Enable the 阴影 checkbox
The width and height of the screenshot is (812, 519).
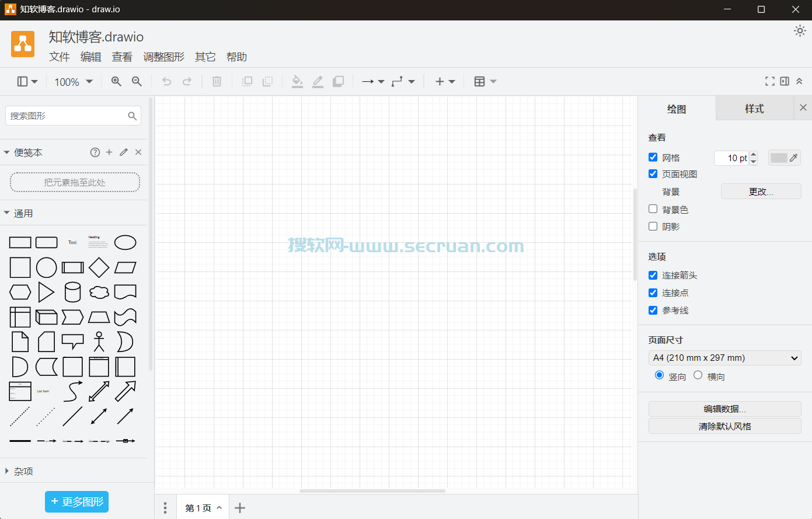tap(653, 226)
